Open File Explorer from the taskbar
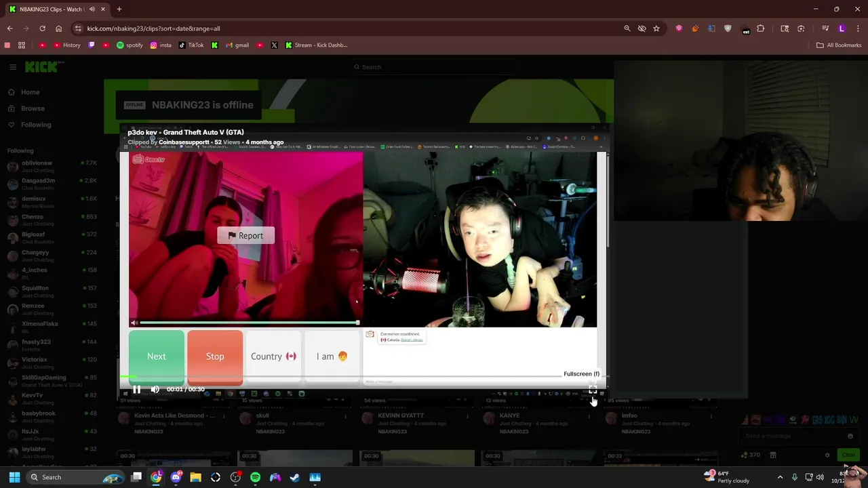This screenshot has width=868, height=488. pyautogui.click(x=195, y=477)
